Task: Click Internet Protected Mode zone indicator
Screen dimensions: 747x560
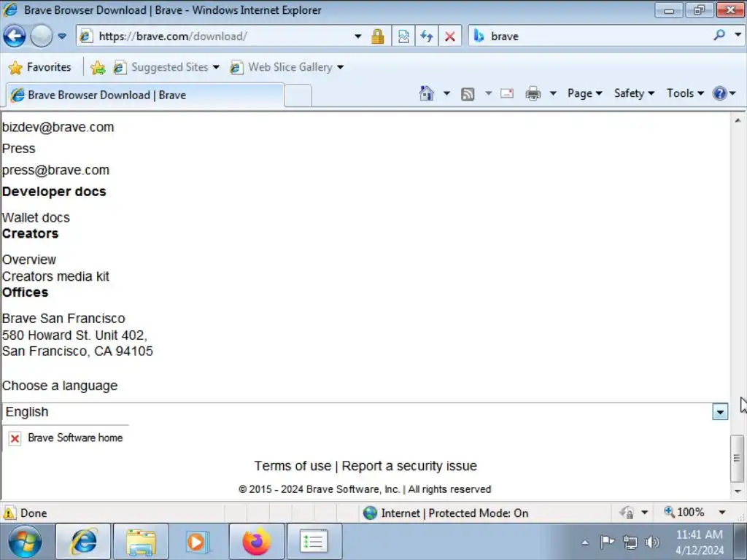Action: 446,513
